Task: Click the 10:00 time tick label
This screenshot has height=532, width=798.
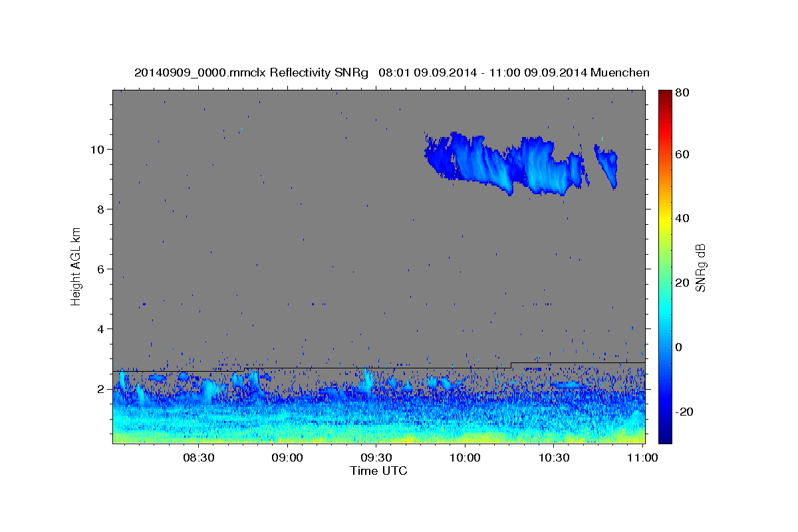Action: (465, 458)
